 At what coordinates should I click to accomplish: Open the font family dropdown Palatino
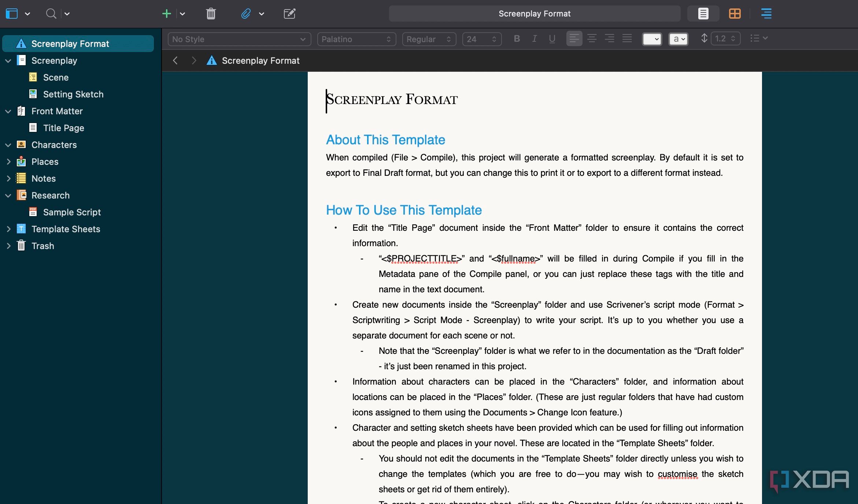pos(356,38)
